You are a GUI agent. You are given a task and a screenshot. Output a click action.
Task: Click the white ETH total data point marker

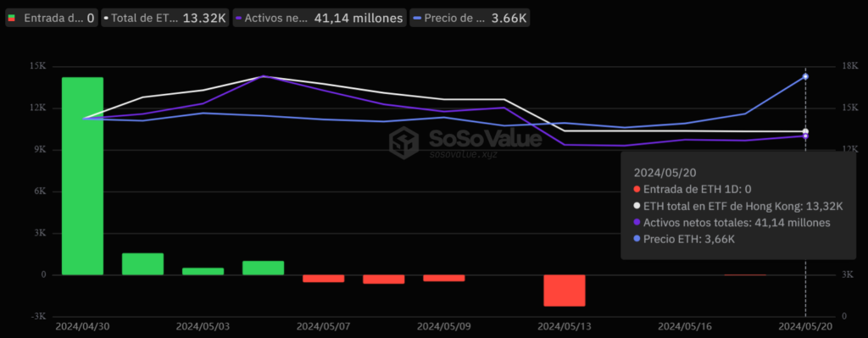(x=805, y=131)
